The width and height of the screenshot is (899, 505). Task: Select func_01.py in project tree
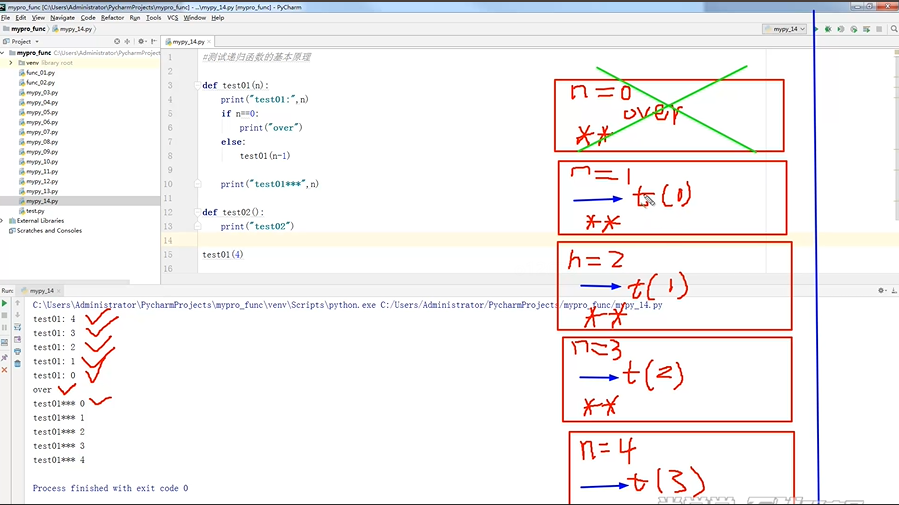40,73
